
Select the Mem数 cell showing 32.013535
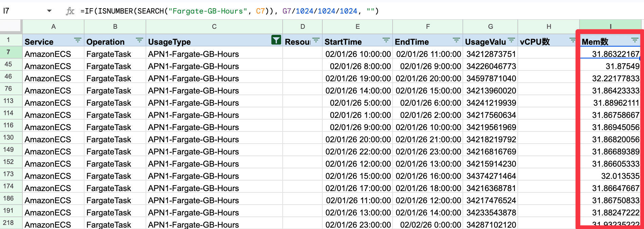click(x=610, y=176)
